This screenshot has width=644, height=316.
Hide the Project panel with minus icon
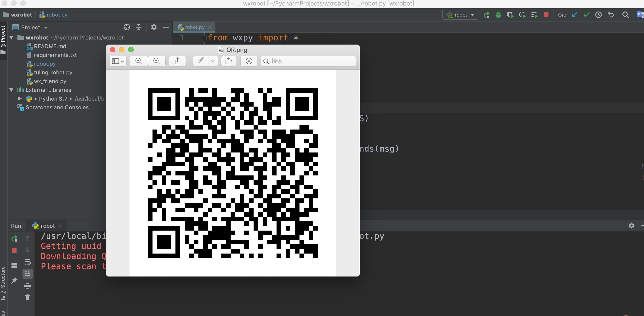(166, 27)
